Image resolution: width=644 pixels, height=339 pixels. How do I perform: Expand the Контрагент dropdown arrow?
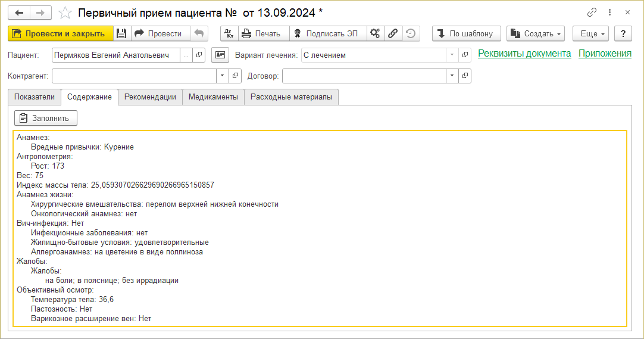222,76
